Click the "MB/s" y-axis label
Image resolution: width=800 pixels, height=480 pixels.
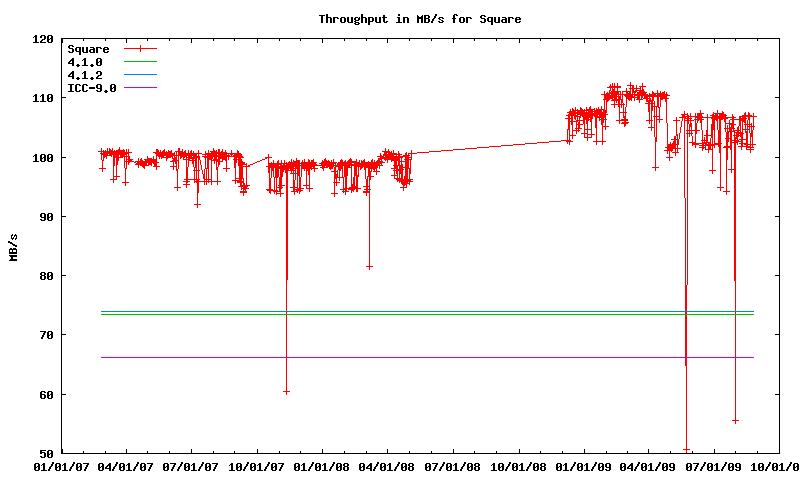pyautogui.click(x=13, y=246)
